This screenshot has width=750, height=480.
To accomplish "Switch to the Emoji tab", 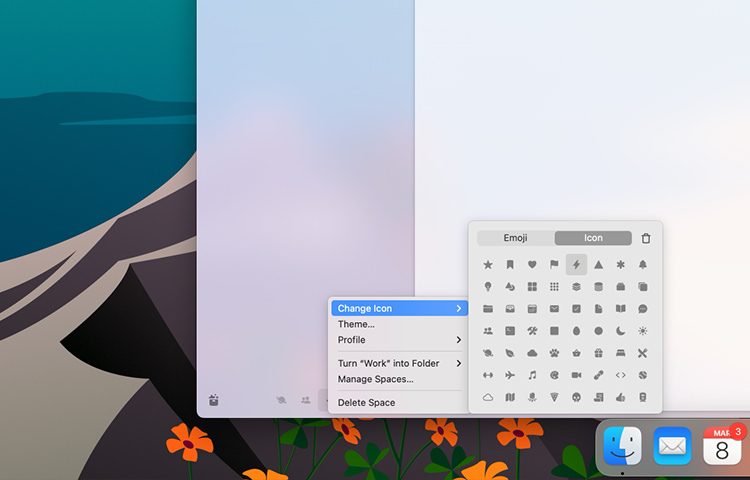I will click(516, 238).
